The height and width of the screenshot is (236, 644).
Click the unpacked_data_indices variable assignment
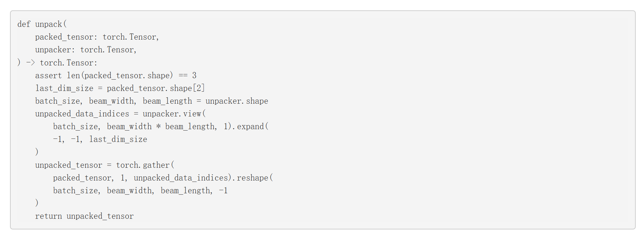(82, 114)
